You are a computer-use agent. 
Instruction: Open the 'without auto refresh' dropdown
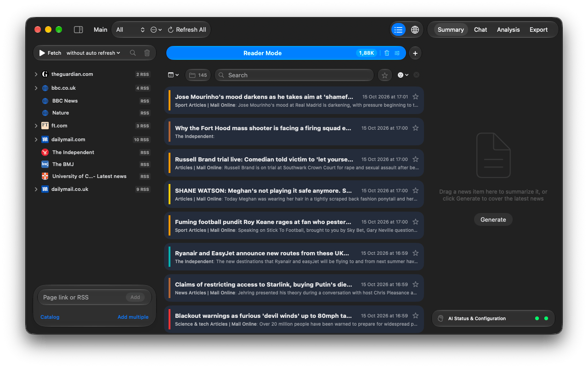93,53
